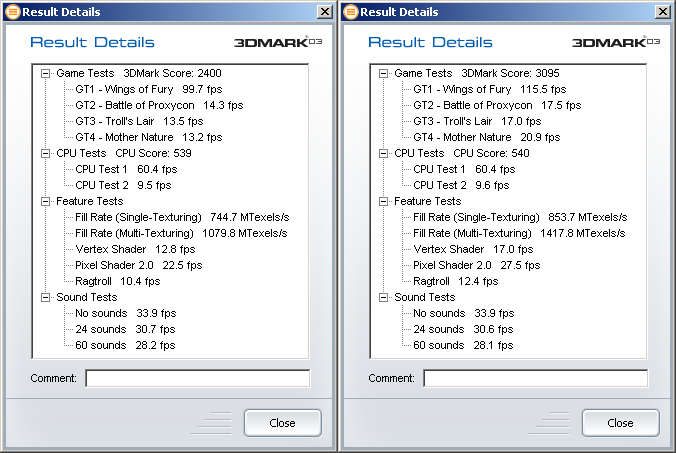Select GT4 Mother Nature 20.9 fps
Image resolution: width=676 pixels, height=453 pixels.
487,137
